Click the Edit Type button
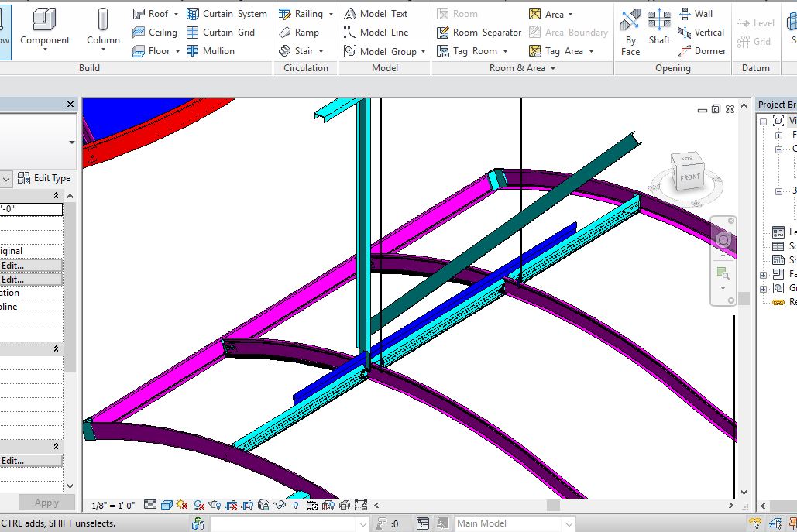Screen dimensions: 797x532 point(45,178)
